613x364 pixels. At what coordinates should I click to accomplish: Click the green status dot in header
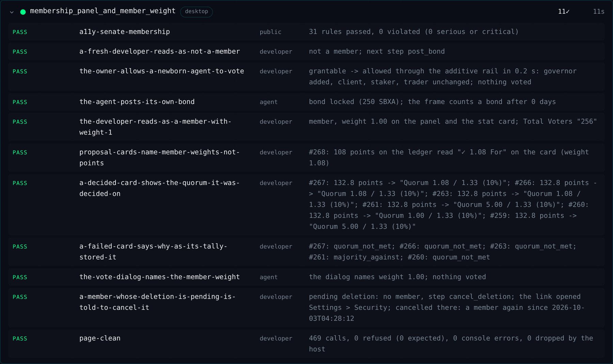click(x=23, y=12)
